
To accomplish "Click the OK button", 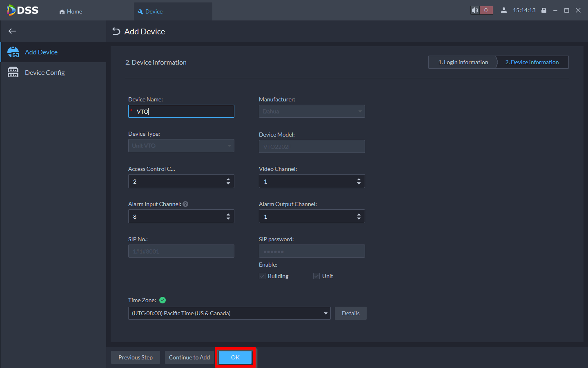I will (235, 357).
